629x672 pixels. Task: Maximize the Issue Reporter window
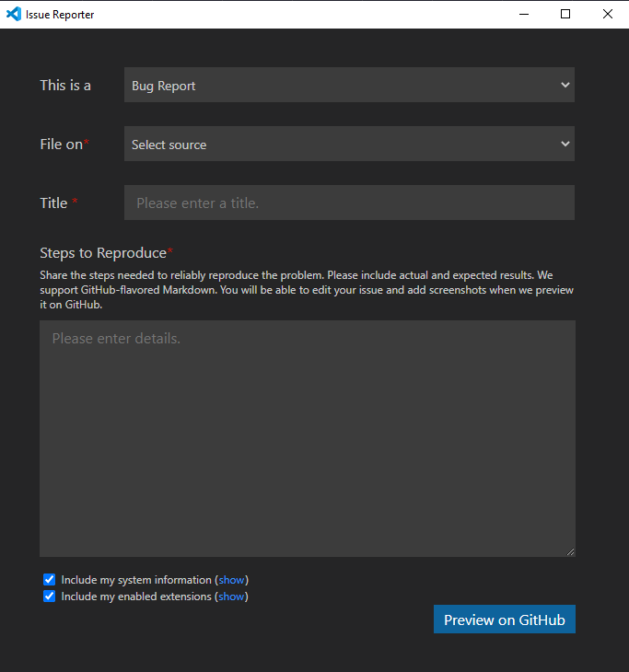point(565,14)
